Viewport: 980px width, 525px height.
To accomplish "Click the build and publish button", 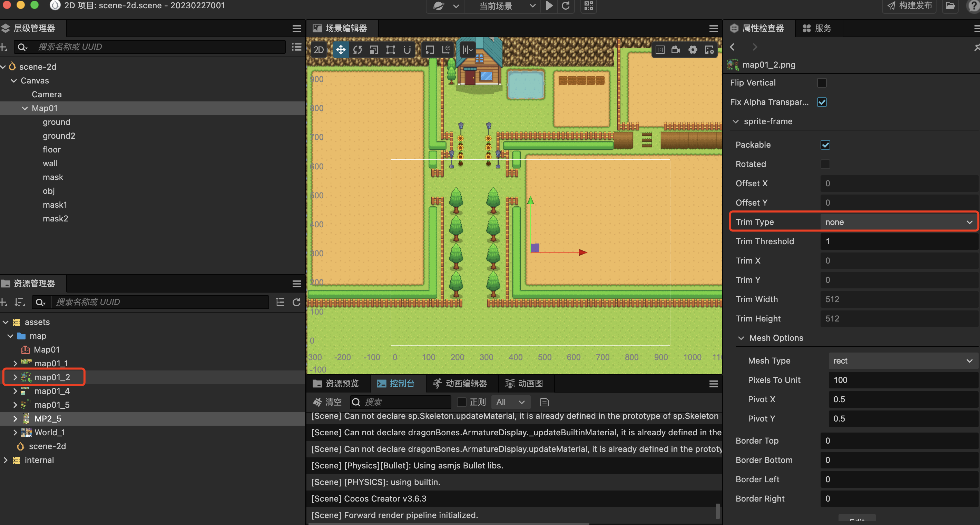I will pyautogui.click(x=909, y=6).
